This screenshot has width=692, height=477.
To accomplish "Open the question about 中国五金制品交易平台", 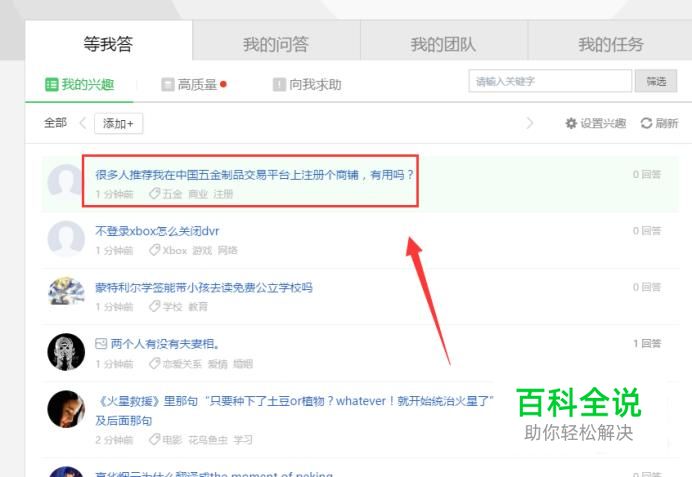I will click(254, 175).
